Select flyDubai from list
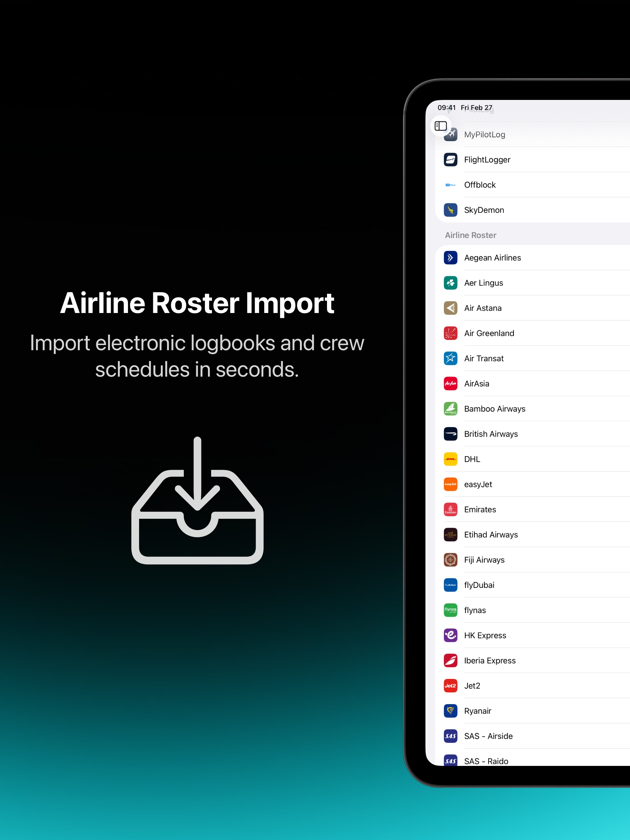Viewport: 630px width, 840px height. tap(533, 585)
